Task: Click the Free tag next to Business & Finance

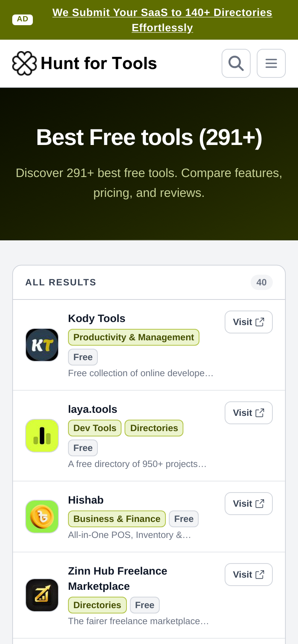Action: click(184, 519)
